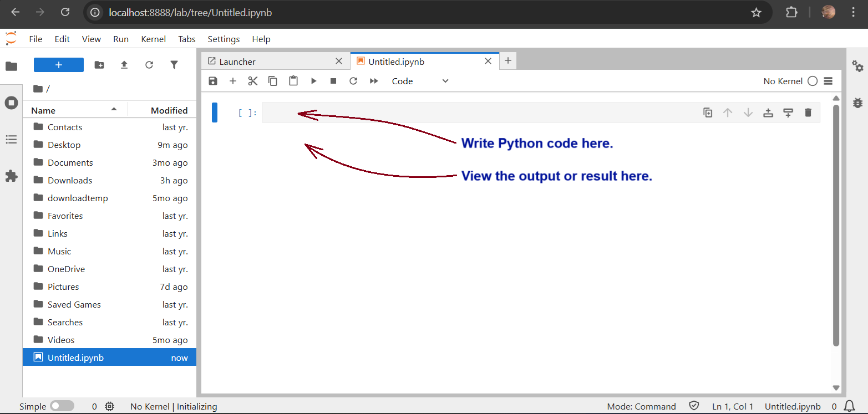
Task: Click the blue new launcher plus button
Action: click(59, 65)
